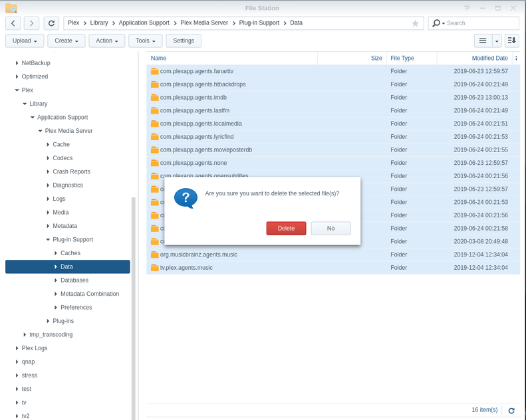Select Preferences in the folder tree
This screenshot has width=526, height=420.
(76, 308)
